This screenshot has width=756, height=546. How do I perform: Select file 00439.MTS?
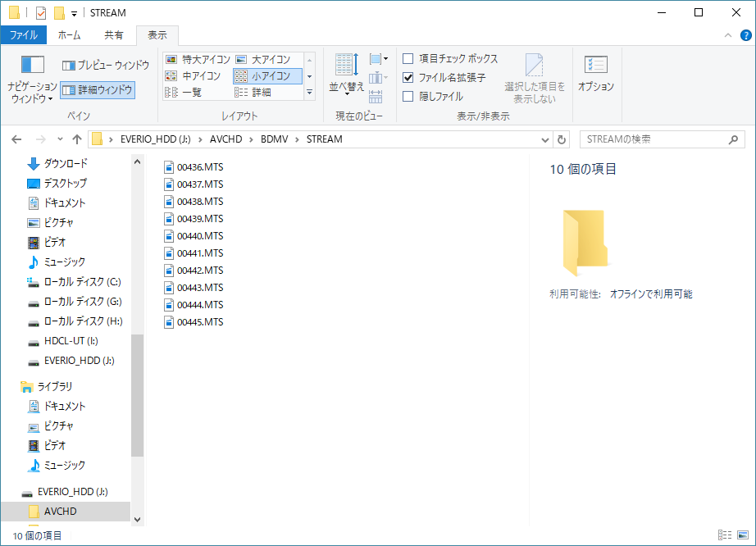coord(194,219)
